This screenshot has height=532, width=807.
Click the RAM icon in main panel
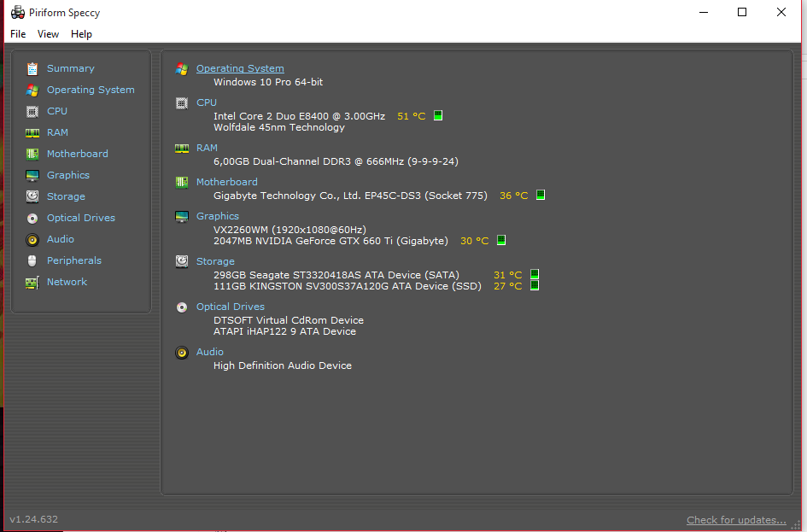[x=182, y=149]
